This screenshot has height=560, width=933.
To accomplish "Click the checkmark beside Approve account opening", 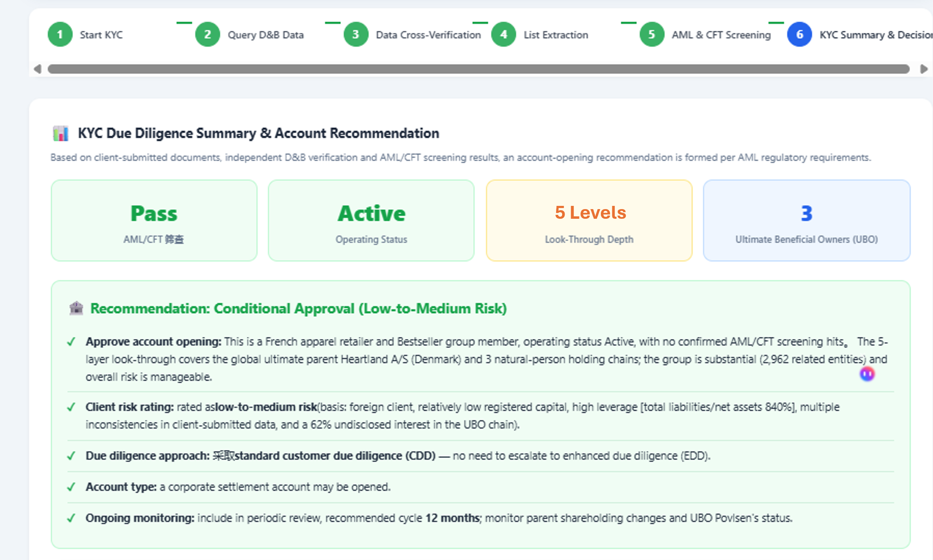I will pos(71,342).
